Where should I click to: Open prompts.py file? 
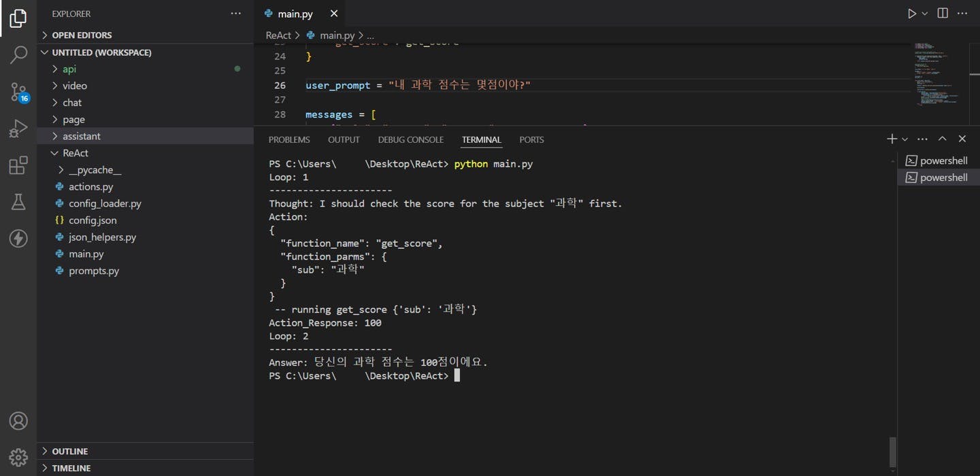[x=146, y=271]
